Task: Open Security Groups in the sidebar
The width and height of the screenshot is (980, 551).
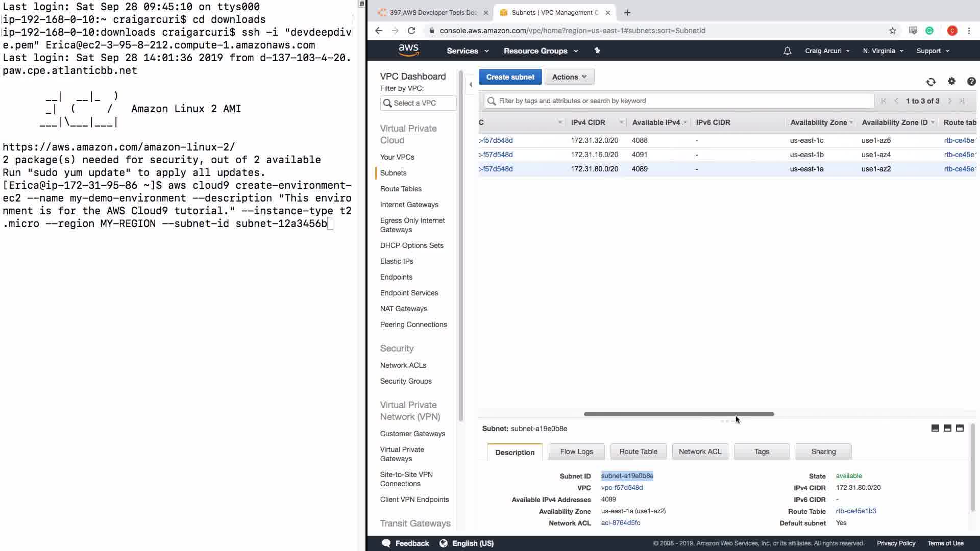Action: (x=405, y=381)
